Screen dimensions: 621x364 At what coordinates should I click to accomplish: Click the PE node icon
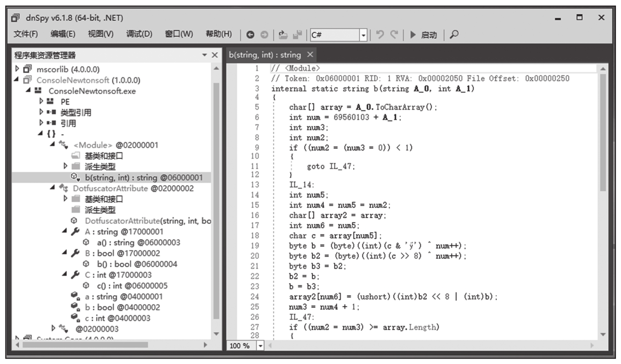(51, 101)
